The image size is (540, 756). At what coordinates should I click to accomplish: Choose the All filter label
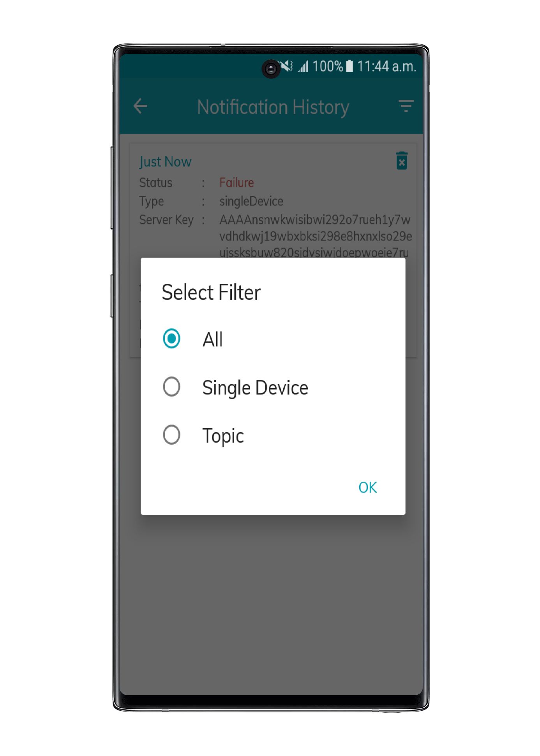pos(213,339)
